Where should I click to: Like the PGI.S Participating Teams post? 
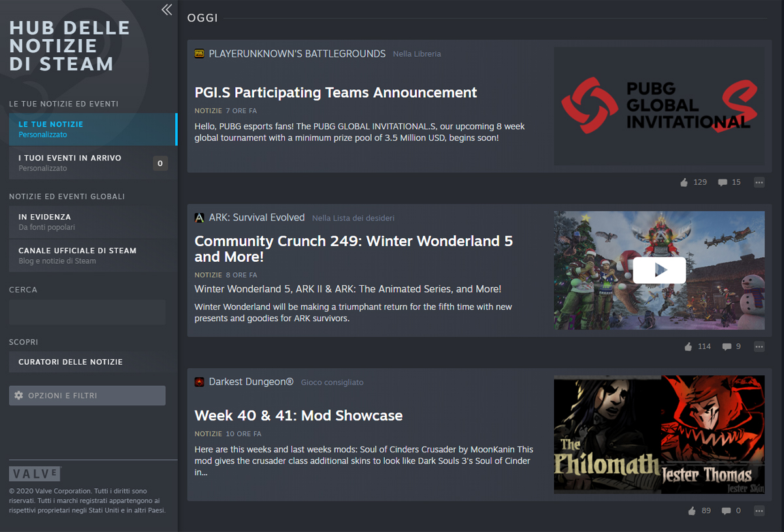pos(684,183)
